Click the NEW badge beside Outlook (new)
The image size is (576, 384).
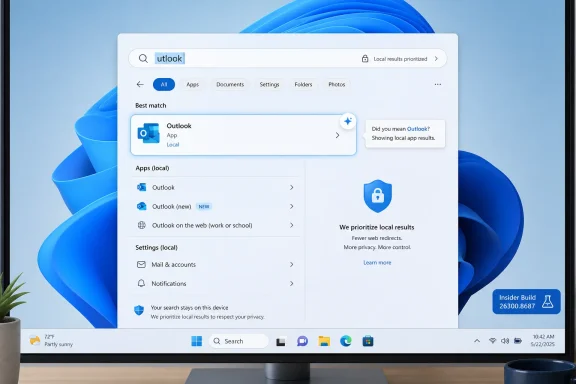(204, 207)
